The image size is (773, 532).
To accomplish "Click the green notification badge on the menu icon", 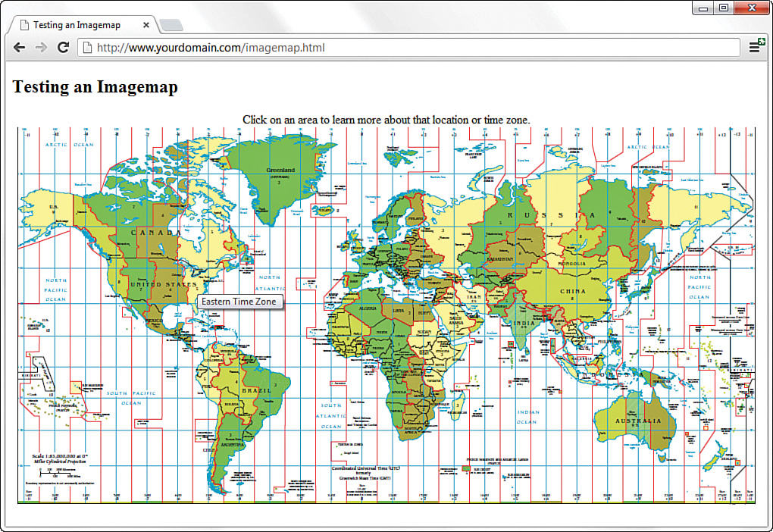I will point(762,40).
